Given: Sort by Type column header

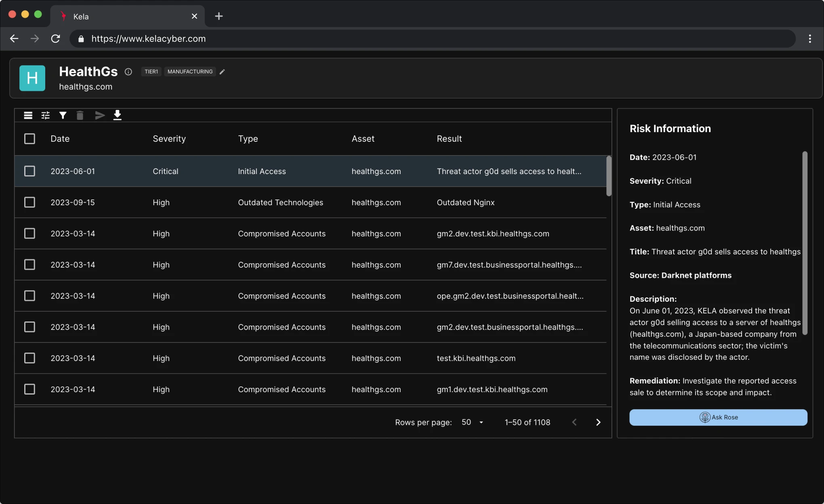Looking at the screenshot, I should coord(248,139).
